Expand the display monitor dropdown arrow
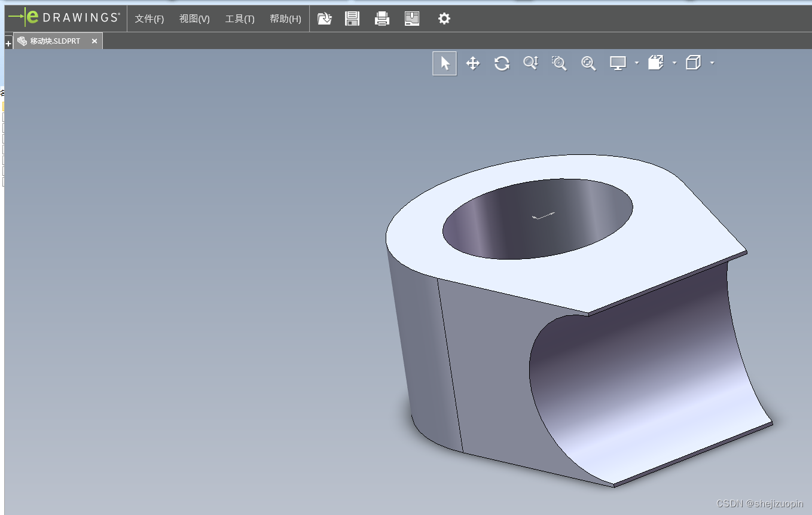 click(x=637, y=63)
